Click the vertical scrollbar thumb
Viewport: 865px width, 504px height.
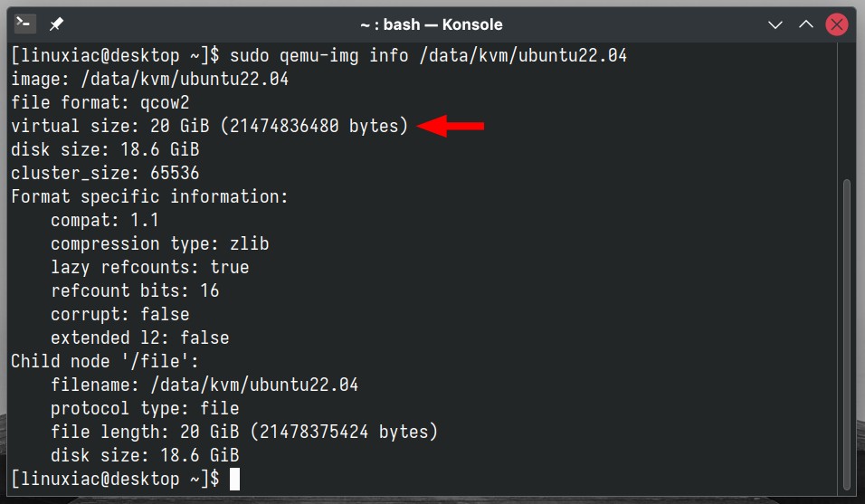pyautogui.click(x=847, y=335)
